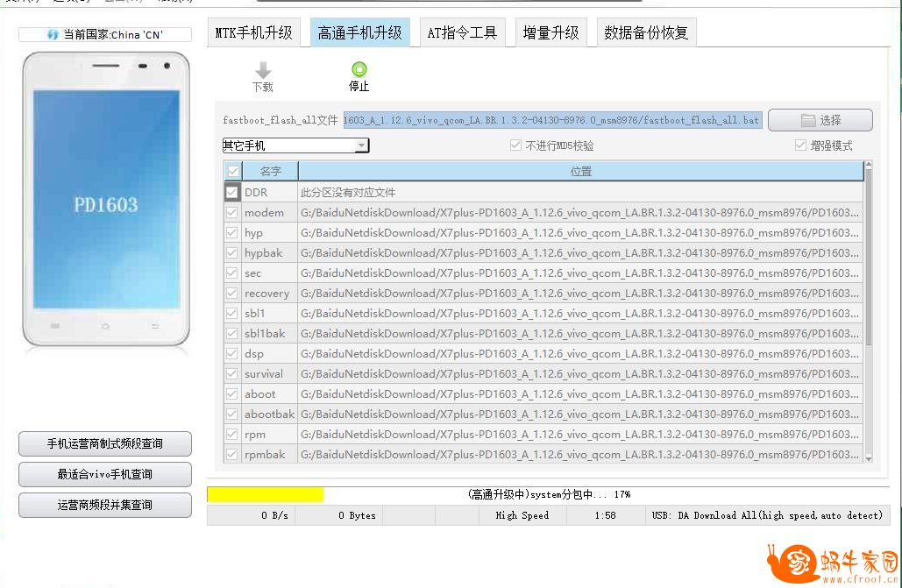Click the dsp partition name
Viewport: 902px width, 588px height.
coord(253,354)
